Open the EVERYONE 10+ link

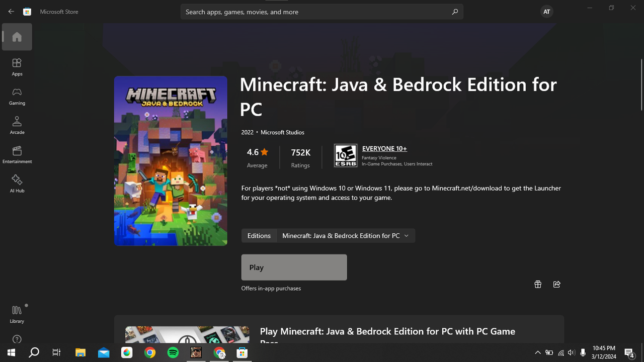384,148
